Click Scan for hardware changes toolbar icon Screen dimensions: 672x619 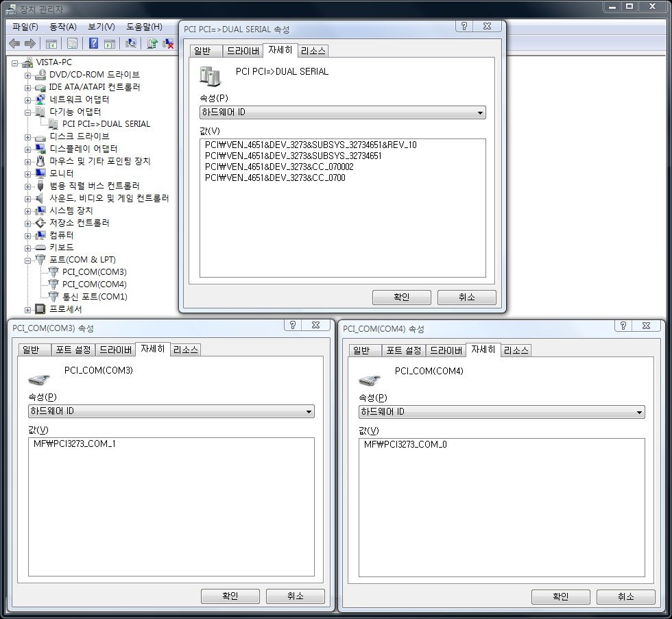tap(131, 43)
